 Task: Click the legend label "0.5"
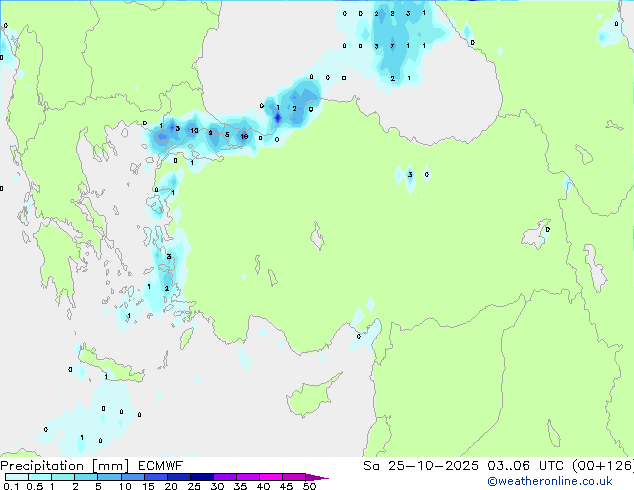(x=35, y=486)
